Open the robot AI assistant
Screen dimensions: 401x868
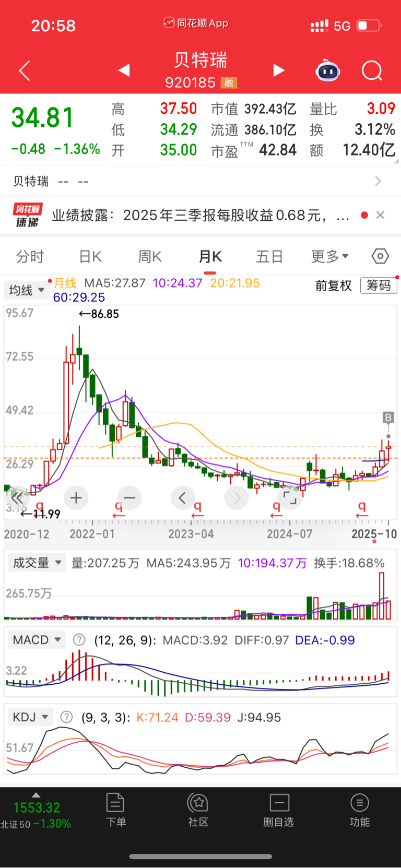[328, 70]
